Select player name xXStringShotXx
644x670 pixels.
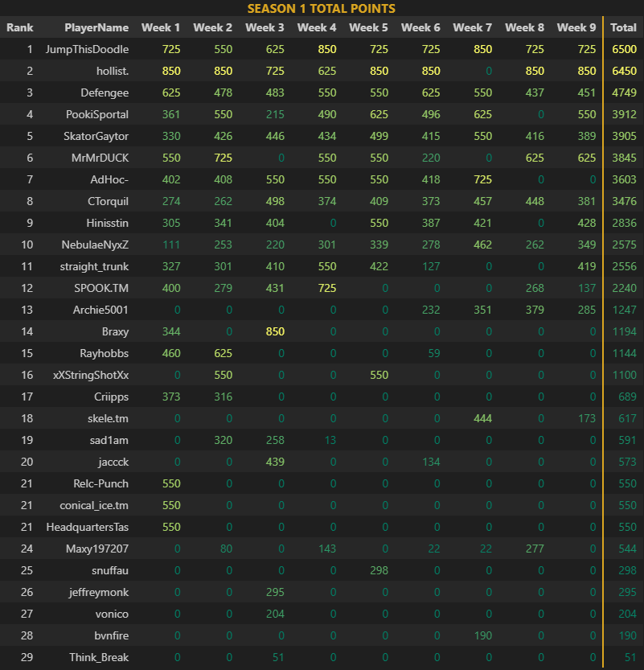[91, 375]
